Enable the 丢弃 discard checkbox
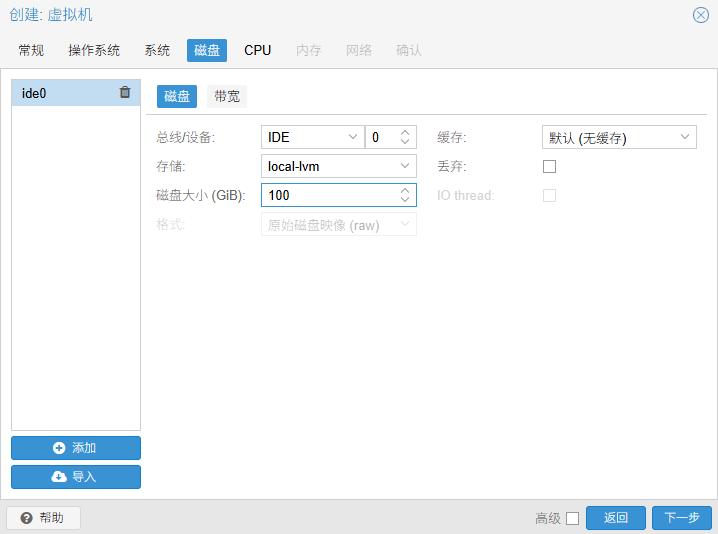Screen dimensions: 718x534 point(549,167)
